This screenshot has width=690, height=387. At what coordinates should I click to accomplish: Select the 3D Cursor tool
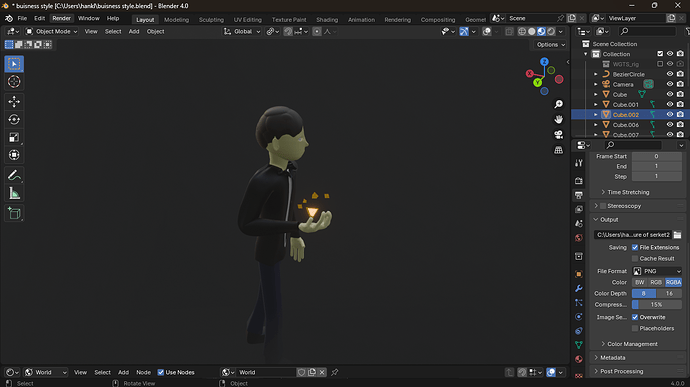(x=14, y=81)
